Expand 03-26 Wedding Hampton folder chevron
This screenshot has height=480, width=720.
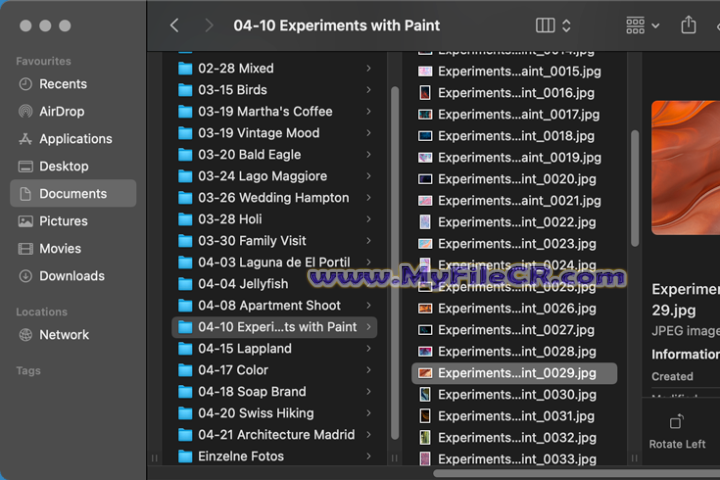pos(368,198)
